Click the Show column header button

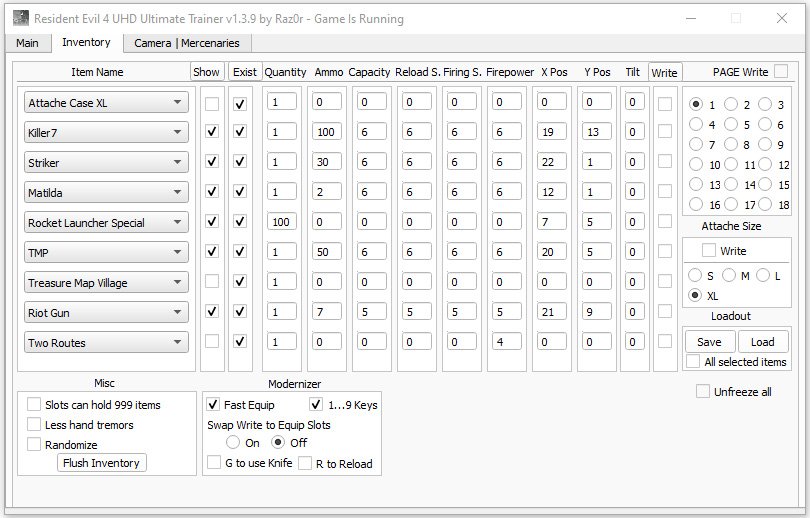pyautogui.click(x=207, y=72)
